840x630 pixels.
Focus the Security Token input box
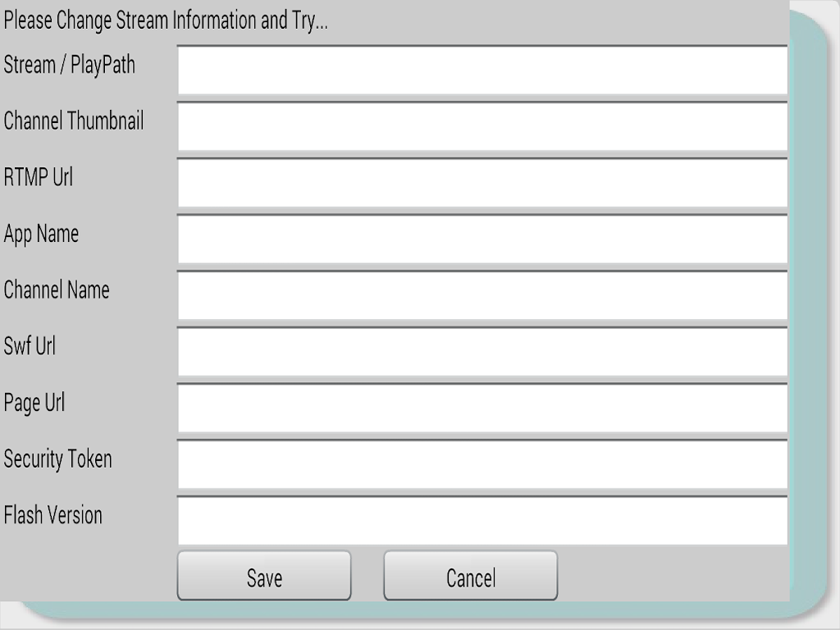click(482, 464)
